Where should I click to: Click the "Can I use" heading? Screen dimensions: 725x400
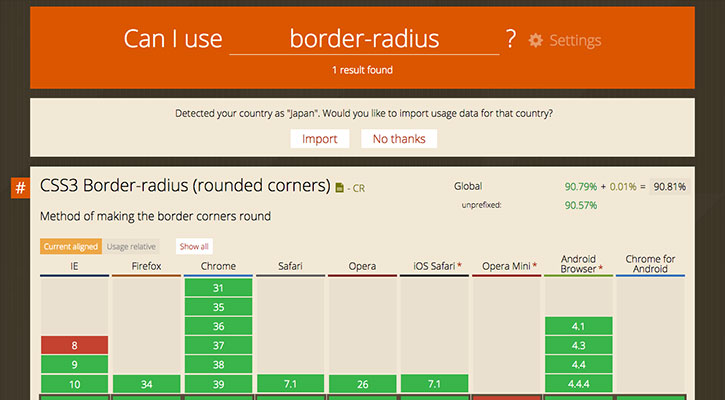[x=173, y=39]
